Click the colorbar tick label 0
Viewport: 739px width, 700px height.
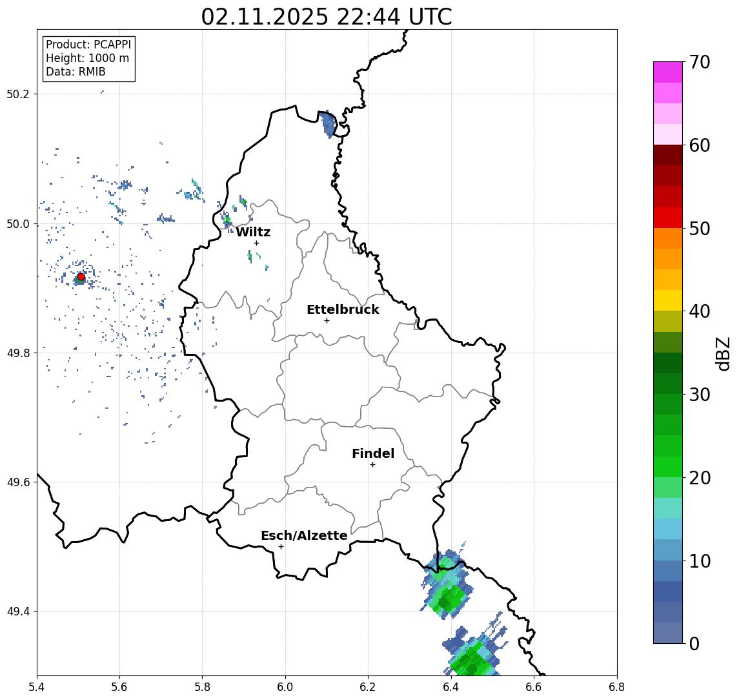tap(694, 643)
